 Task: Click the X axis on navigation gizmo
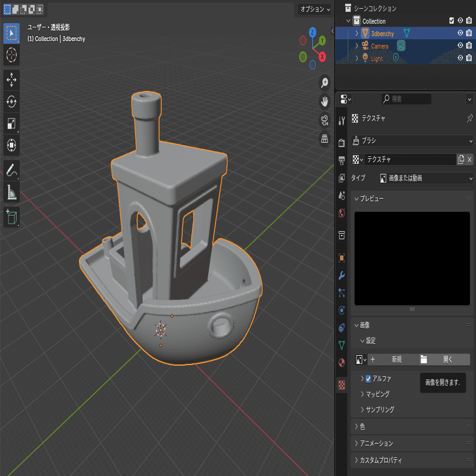(322, 57)
